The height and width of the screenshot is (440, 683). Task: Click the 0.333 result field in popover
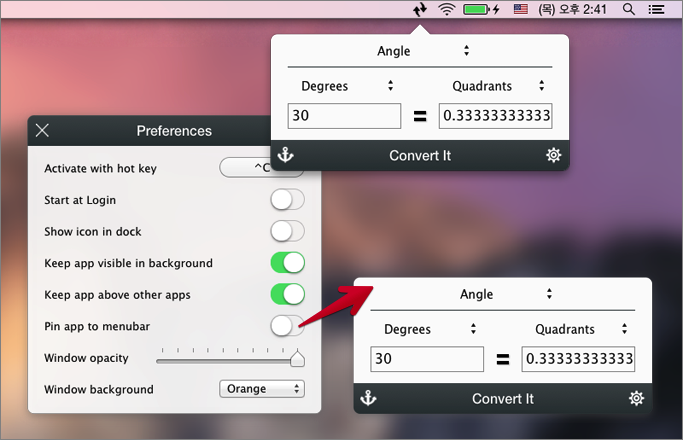(x=495, y=116)
